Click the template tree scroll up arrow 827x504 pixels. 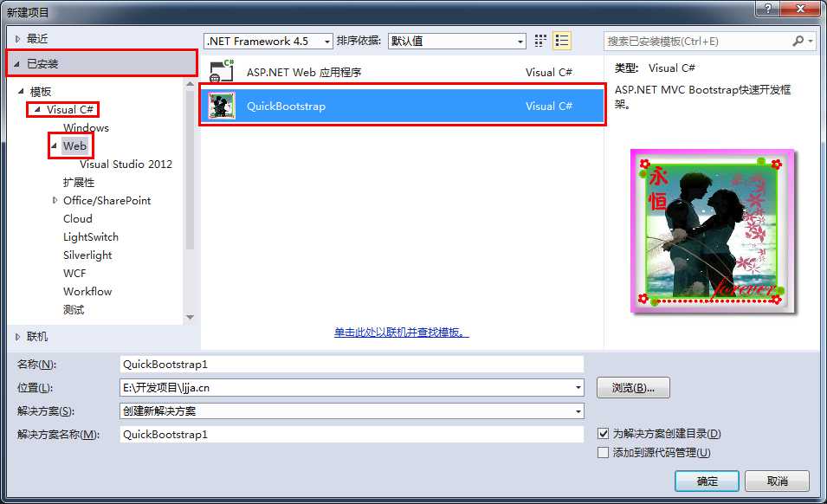190,84
